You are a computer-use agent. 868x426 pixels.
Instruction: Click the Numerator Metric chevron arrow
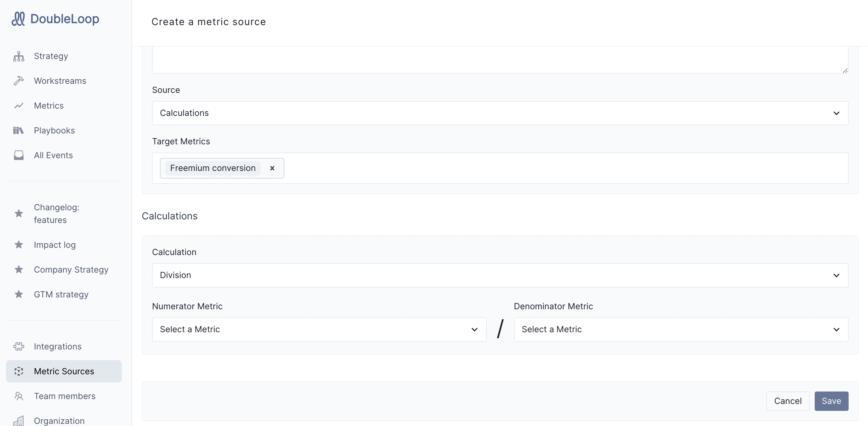click(475, 329)
